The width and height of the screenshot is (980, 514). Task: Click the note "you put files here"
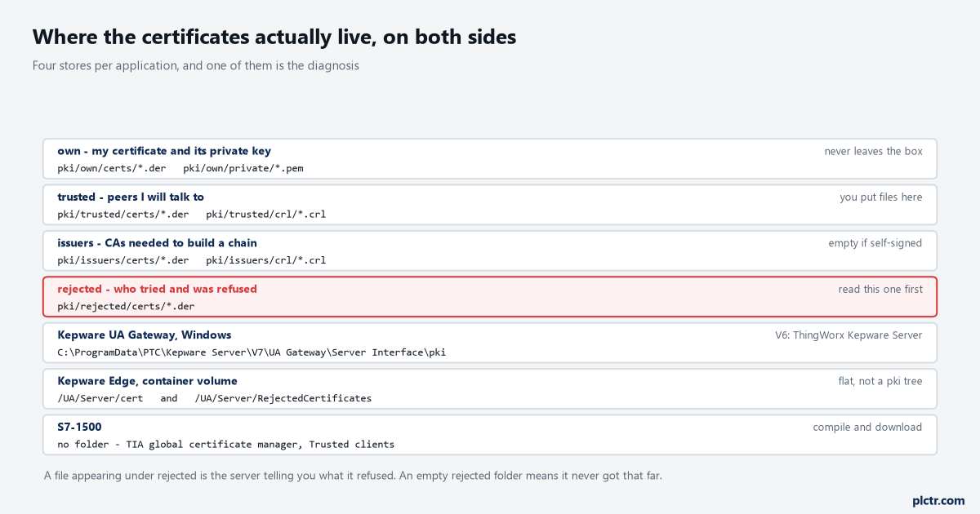coord(881,197)
